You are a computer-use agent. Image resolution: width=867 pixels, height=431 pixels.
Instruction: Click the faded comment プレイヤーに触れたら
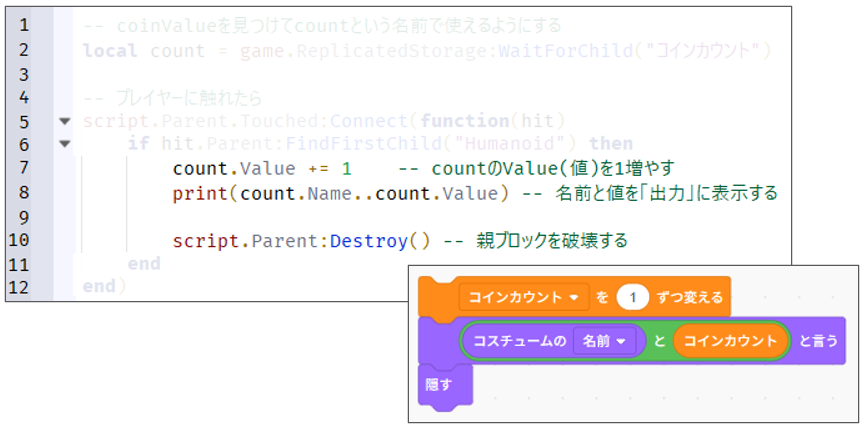coord(173,98)
